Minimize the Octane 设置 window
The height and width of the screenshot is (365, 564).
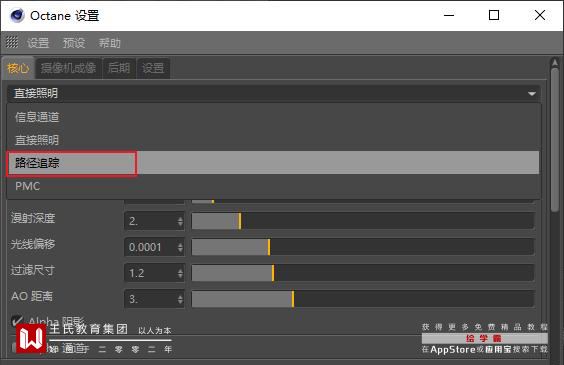click(x=449, y=15)
